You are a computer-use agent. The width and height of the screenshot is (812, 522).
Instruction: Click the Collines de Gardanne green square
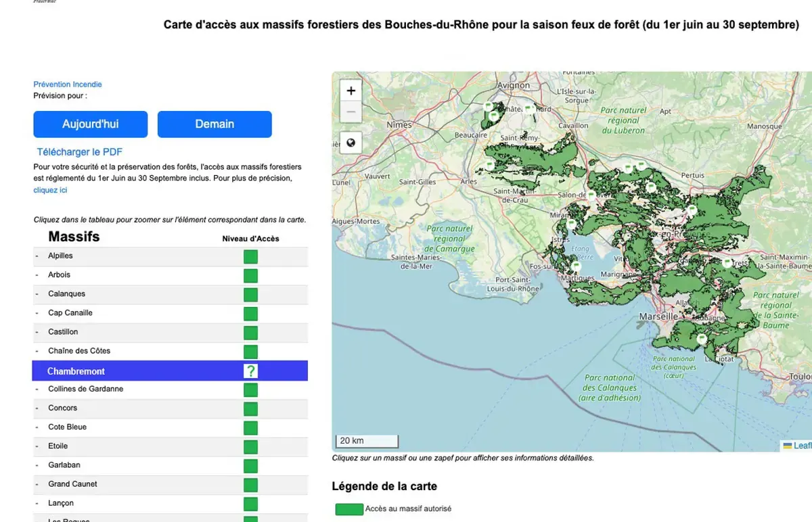click(250, 389)
